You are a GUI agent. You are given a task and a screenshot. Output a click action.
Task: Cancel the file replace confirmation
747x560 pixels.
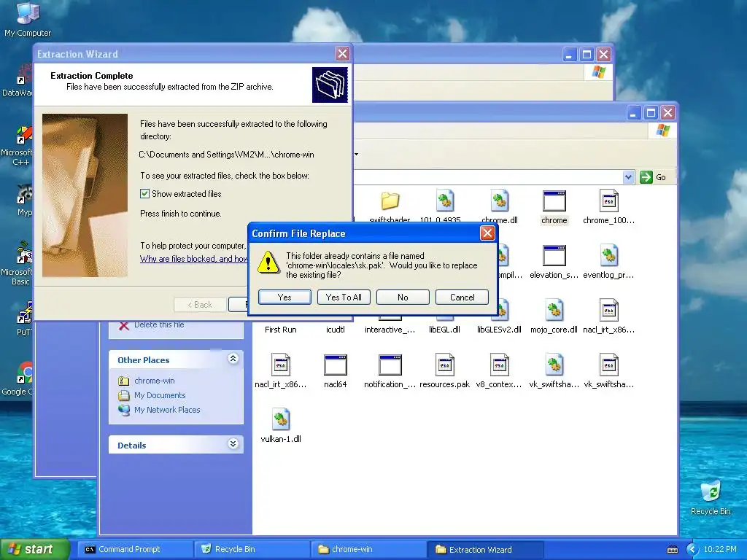[462, 297]
